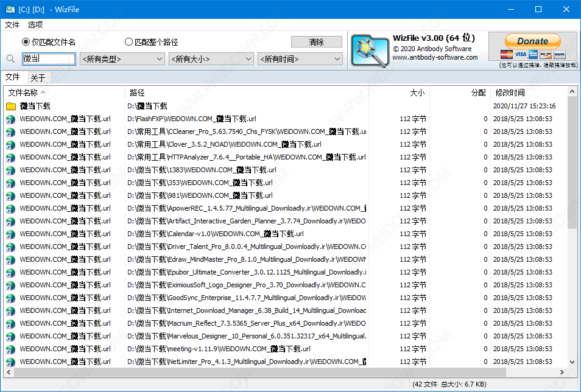Image resolution: width=581 pixels, height=392 pixels.
Task: Click the url icon of the Internet_Download_Manager row
Action: (11, 311)
